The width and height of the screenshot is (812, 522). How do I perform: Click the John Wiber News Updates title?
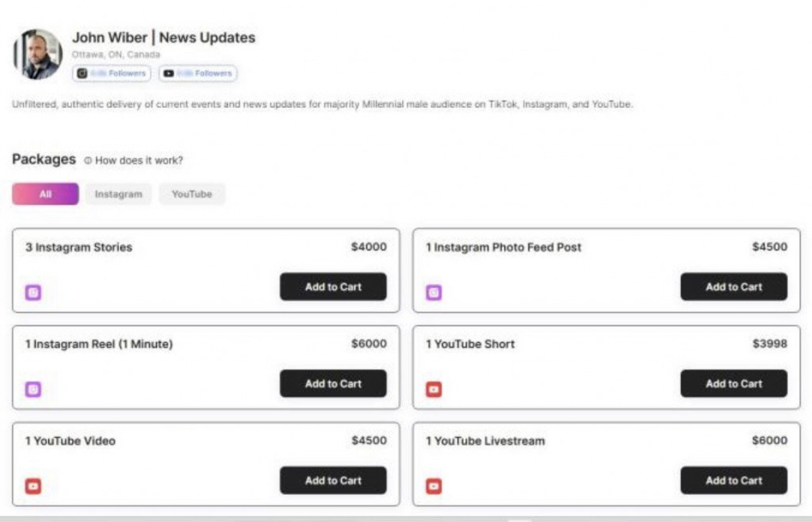163,37
